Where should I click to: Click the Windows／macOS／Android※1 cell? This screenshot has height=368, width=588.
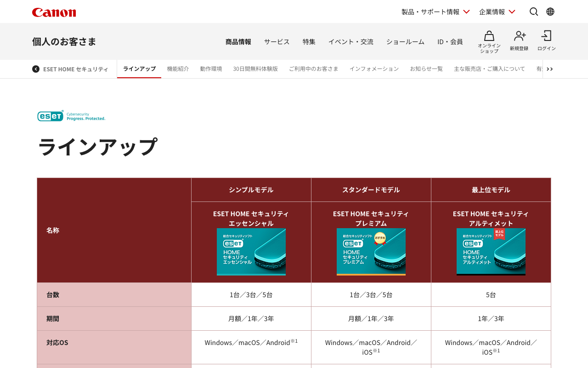(251, 347)
